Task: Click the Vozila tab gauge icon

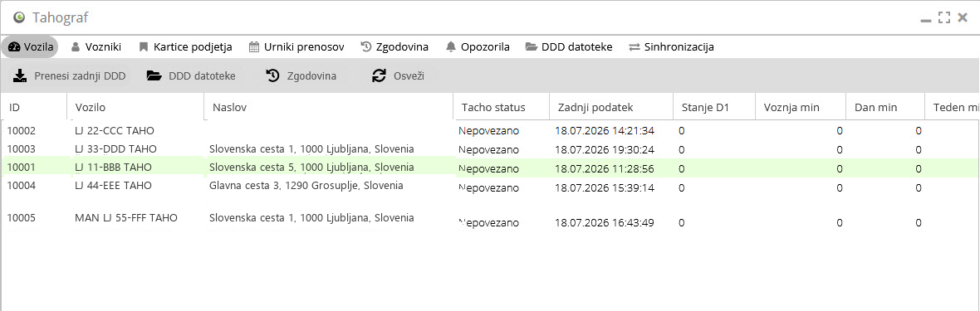Action: [x=14, y=46]
